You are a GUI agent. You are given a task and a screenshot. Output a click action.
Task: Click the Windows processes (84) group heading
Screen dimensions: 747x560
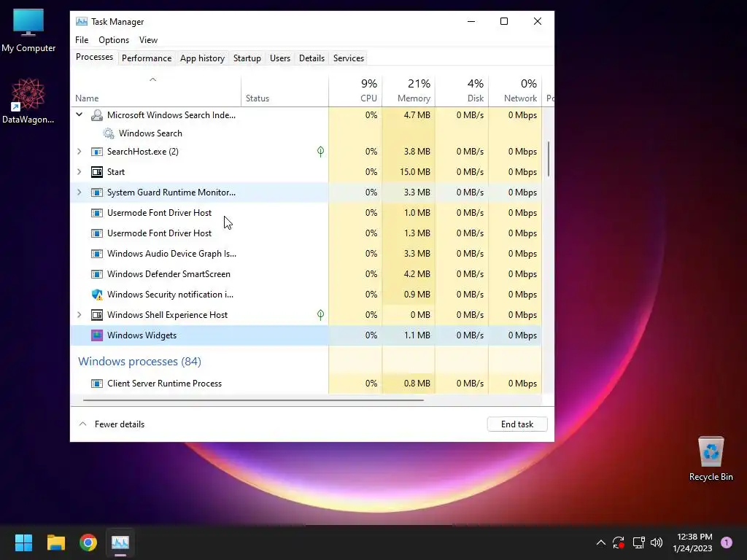tap(139, 362)
